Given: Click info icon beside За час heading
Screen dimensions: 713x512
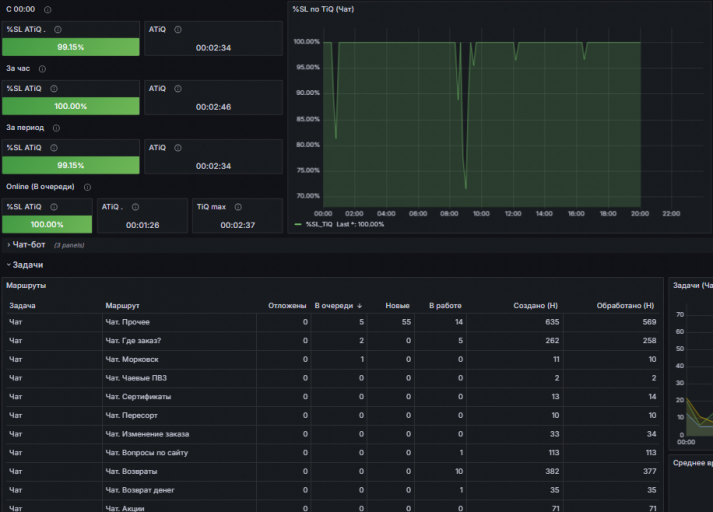Looking at the screenshot, I should tap(42, 69).
